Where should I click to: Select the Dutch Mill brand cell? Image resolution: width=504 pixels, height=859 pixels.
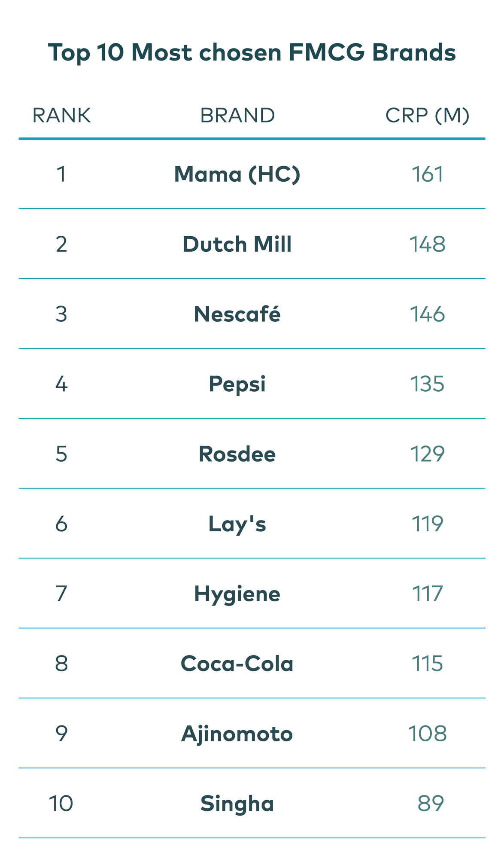(237, 244)
